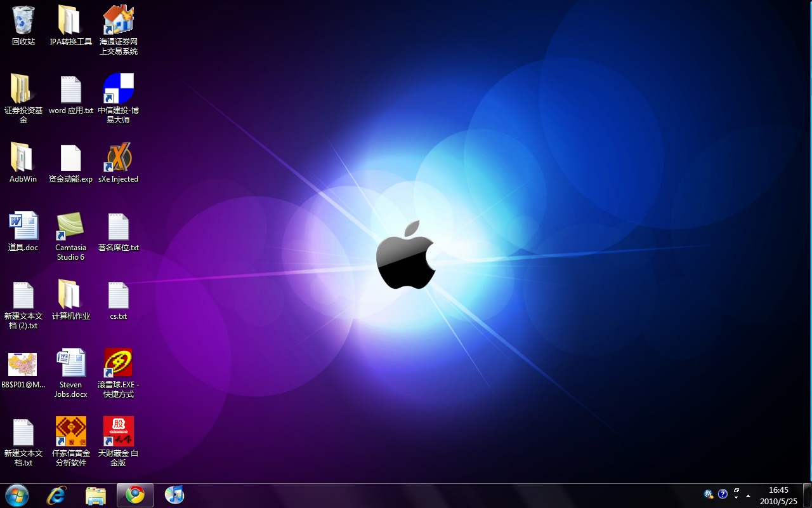Launch iTunes from the taskbar

174,495
